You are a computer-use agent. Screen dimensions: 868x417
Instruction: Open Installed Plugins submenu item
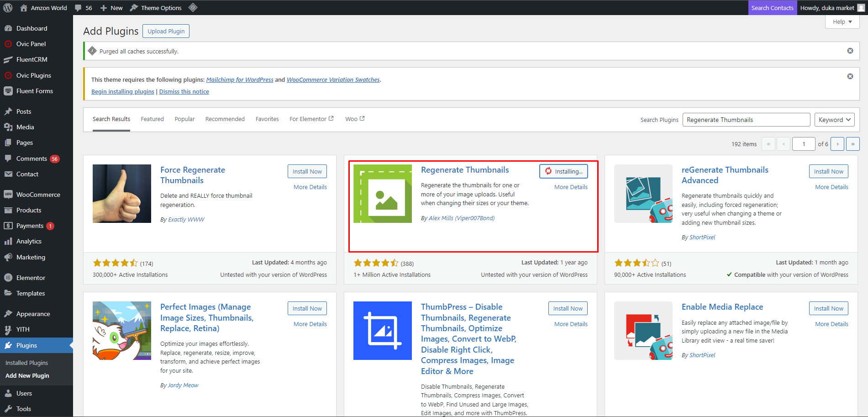[26, 363]
